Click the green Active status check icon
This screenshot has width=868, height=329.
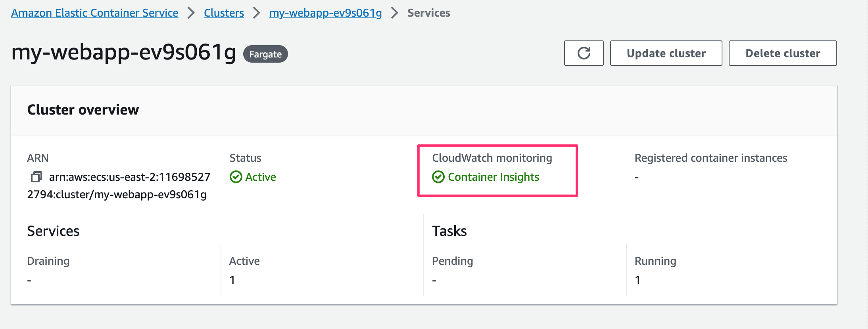236,177
